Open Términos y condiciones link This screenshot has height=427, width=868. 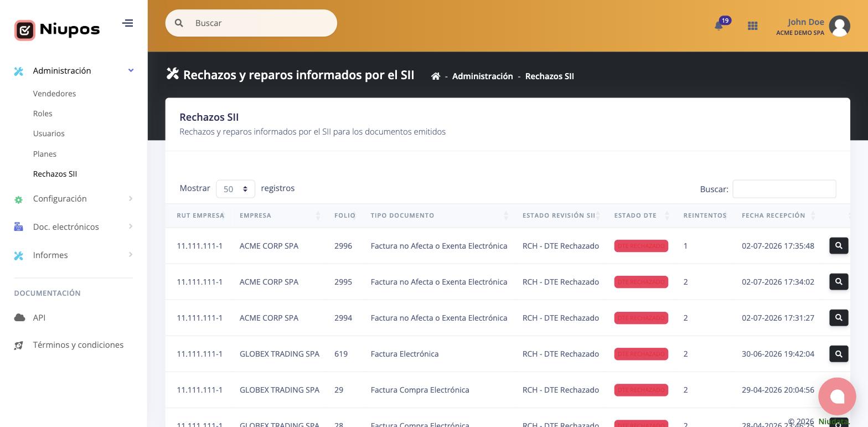78,344
